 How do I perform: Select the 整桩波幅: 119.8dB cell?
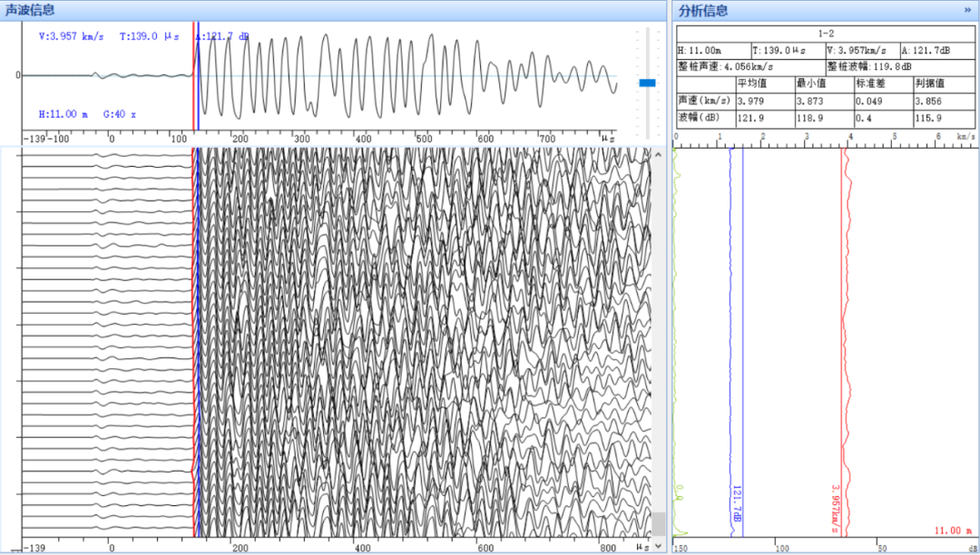(901, 67)
